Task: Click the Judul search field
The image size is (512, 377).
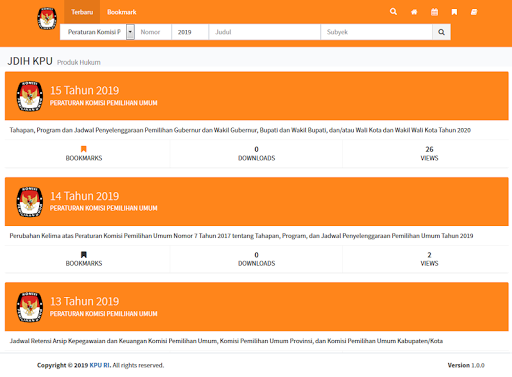Action: [265, 32]
